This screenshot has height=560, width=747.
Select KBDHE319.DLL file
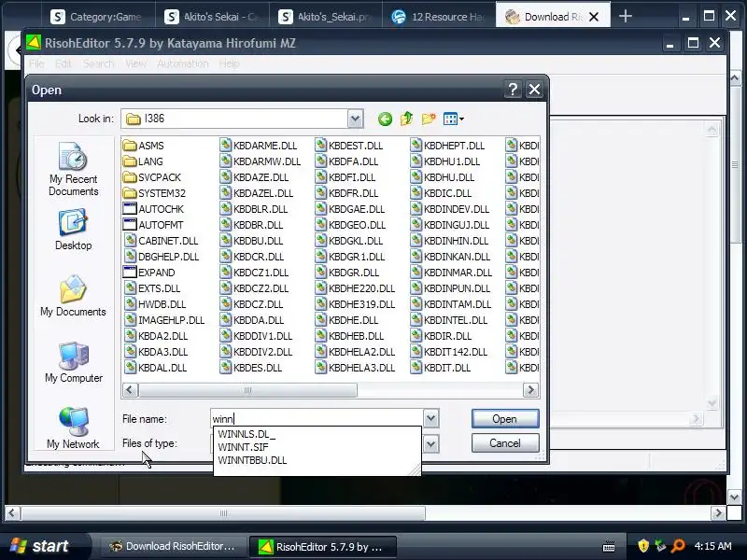356,304
